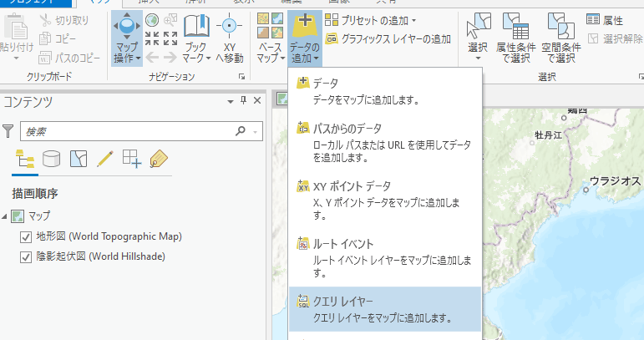Switch to List By Labeling
The width and height of the screenshot is (644, 340).
(159, 159)
